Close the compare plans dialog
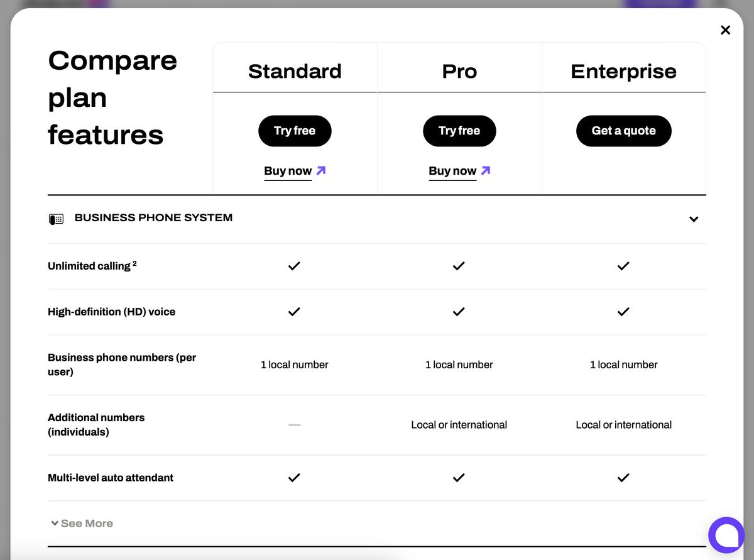Image resolution: width=754 pixels, height=560 pixels. coord(725,30)
